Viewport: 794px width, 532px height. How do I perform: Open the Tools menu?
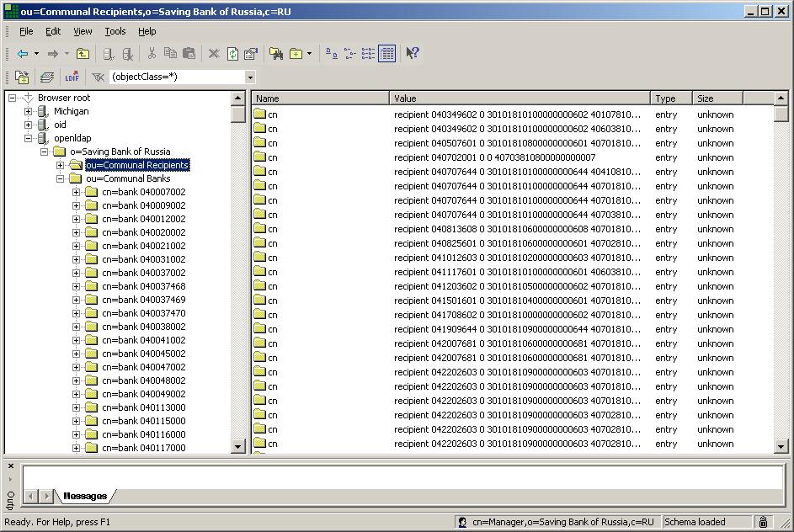point(115,31)
